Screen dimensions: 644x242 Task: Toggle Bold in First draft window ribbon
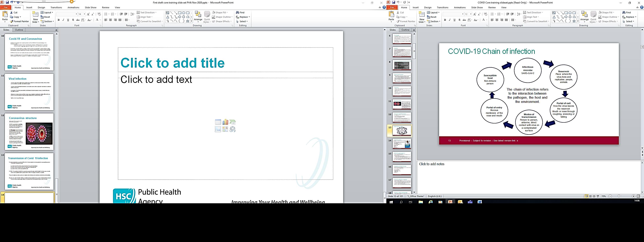[x=59, y=20]
